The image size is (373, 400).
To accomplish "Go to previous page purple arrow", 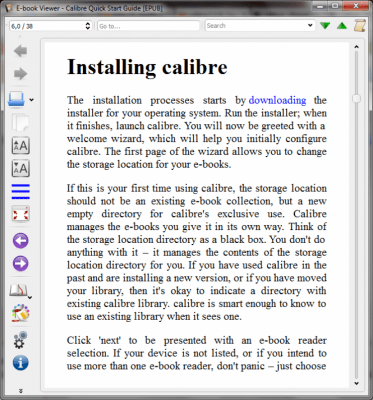I will [21, 241].
